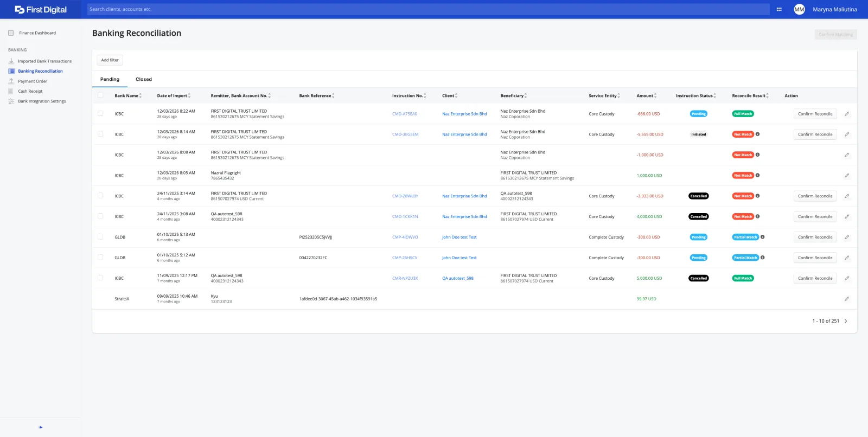Sort table by Instruction Status column
Image resolution: width=868 pixels, height=437 pixels.
tap(696, 96)
